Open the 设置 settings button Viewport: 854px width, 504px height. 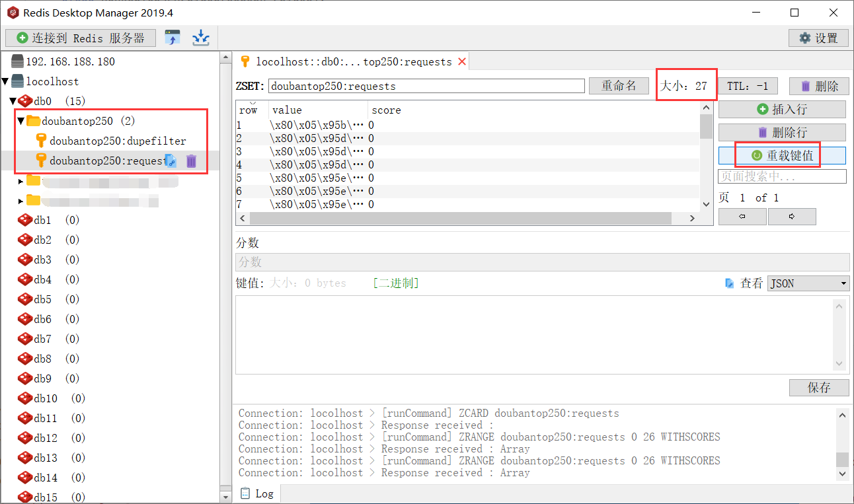[818, 38]
